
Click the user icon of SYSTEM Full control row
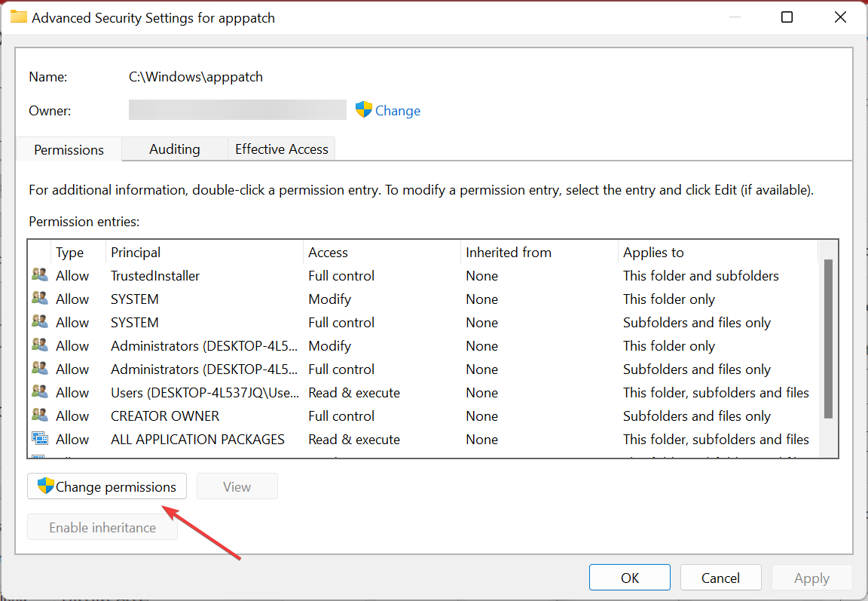click(39, 321)
